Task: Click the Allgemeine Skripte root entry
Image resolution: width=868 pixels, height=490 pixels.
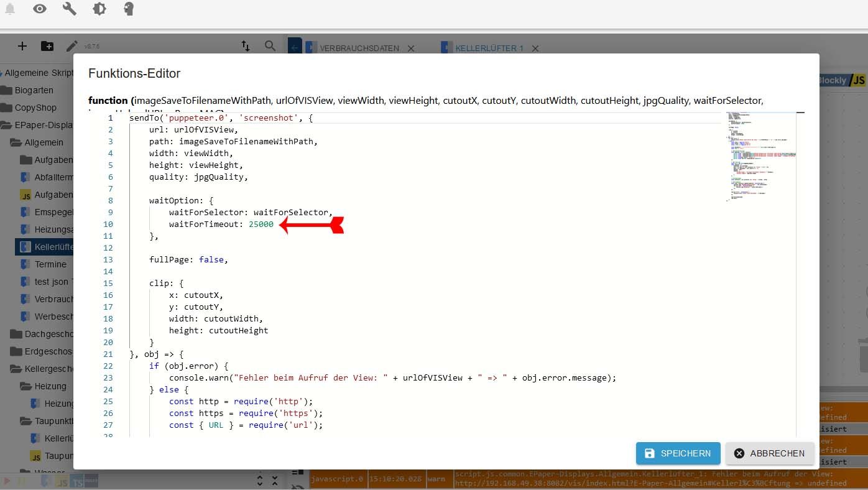Action: [37, 73]
